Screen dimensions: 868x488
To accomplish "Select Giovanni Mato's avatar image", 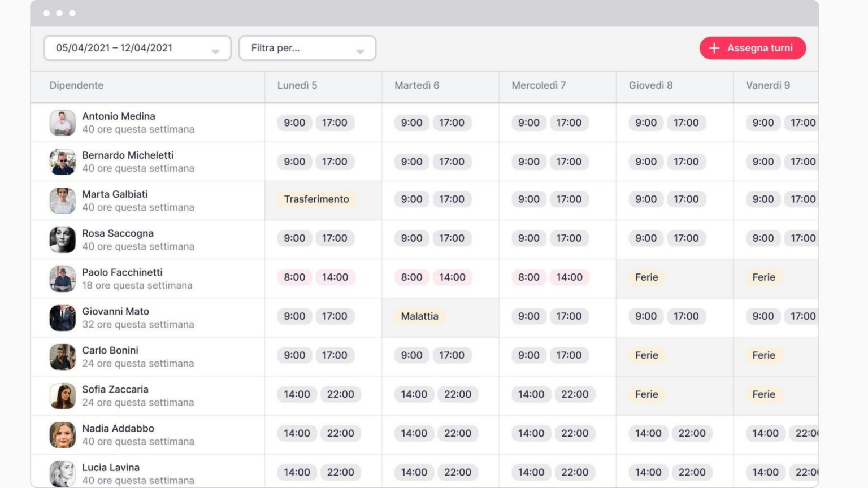I will (x=63, y=317).
